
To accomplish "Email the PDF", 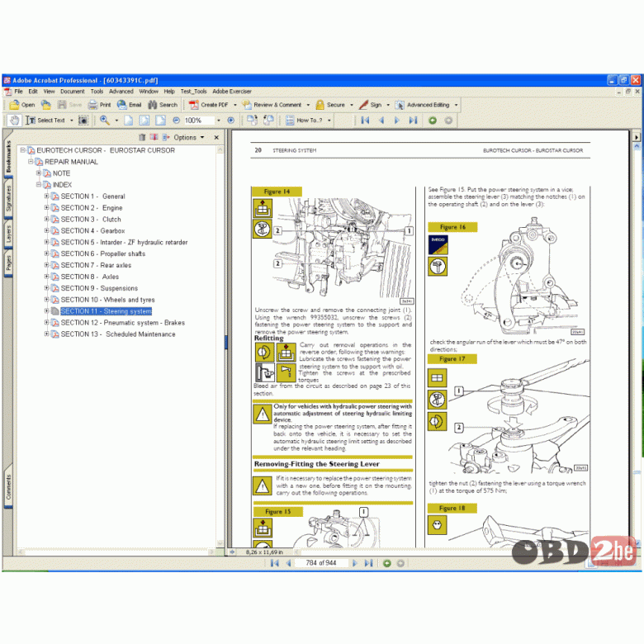I will [x=129, y=105].
